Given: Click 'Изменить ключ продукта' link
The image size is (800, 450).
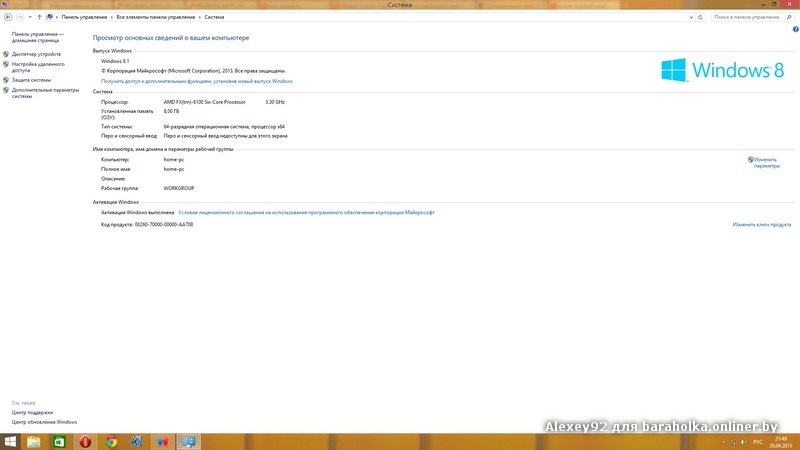Looking at the screenshot, I should (762, 224).
